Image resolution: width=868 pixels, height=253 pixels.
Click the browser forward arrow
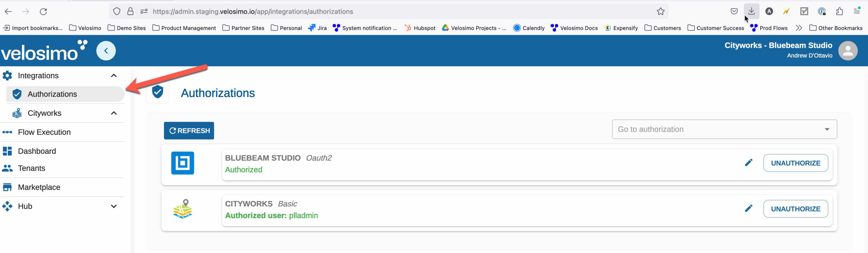(x=26, y=11)
